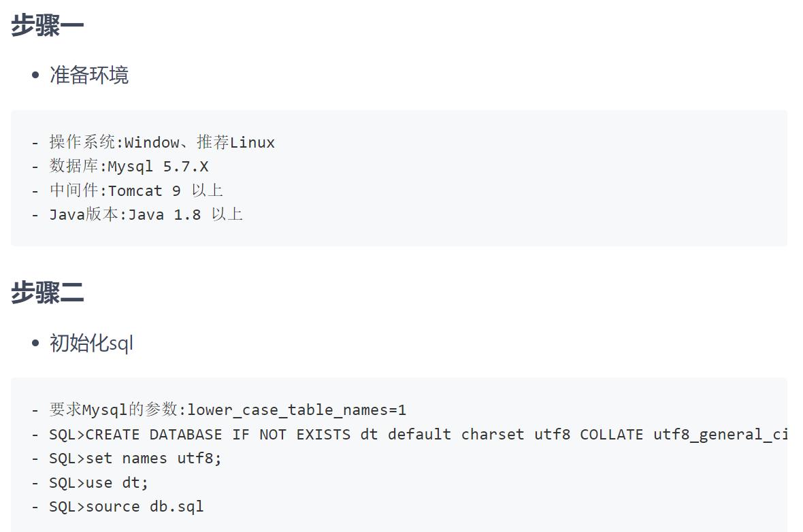Click the 数据库 Mysql 5.7.X line
The height and width of the screenshot is (532, 803).
129,167
